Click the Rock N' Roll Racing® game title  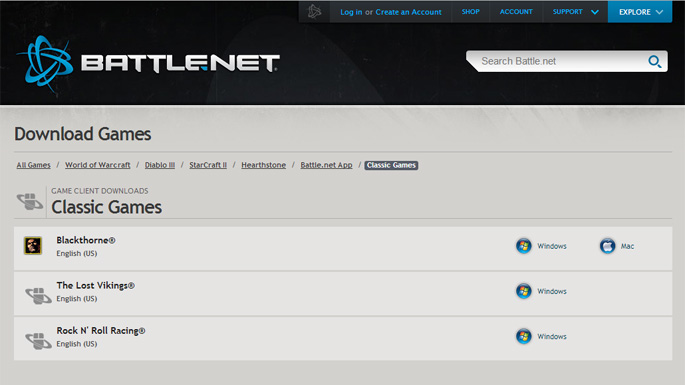(100, 331)
